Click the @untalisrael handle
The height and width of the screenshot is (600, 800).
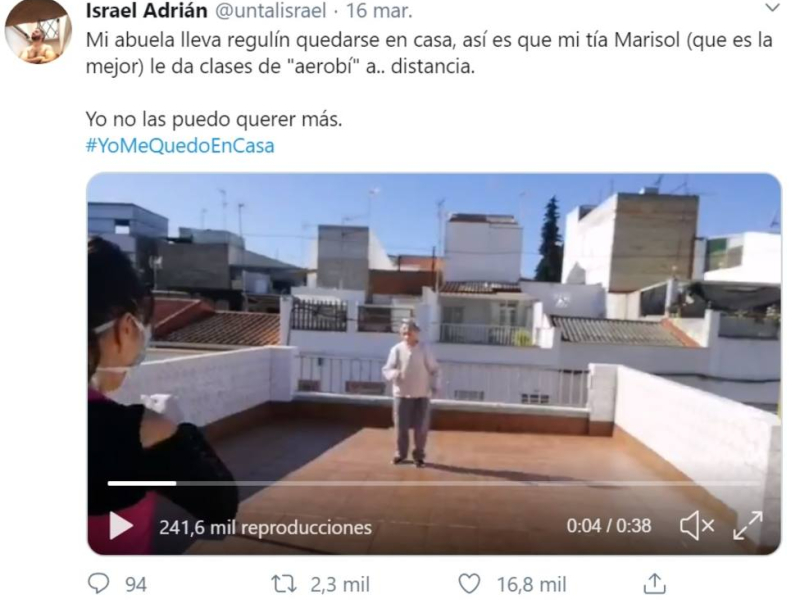coord(270,11)
